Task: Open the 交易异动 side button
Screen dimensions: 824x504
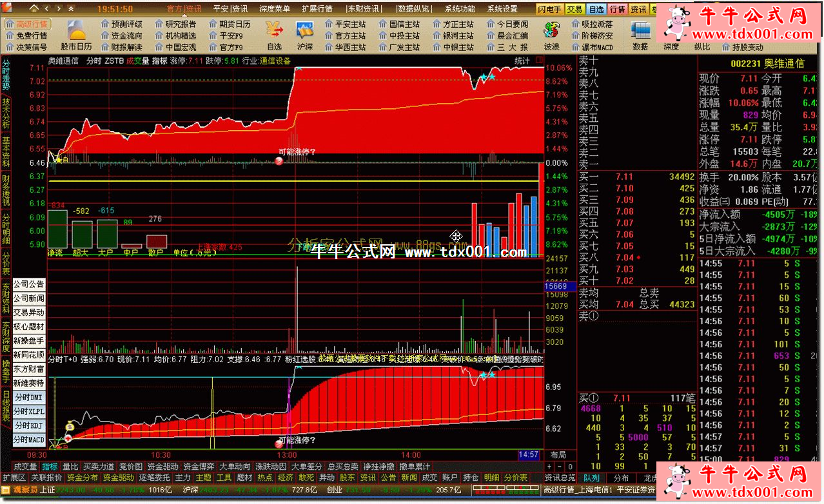Action: click(29, 313)
